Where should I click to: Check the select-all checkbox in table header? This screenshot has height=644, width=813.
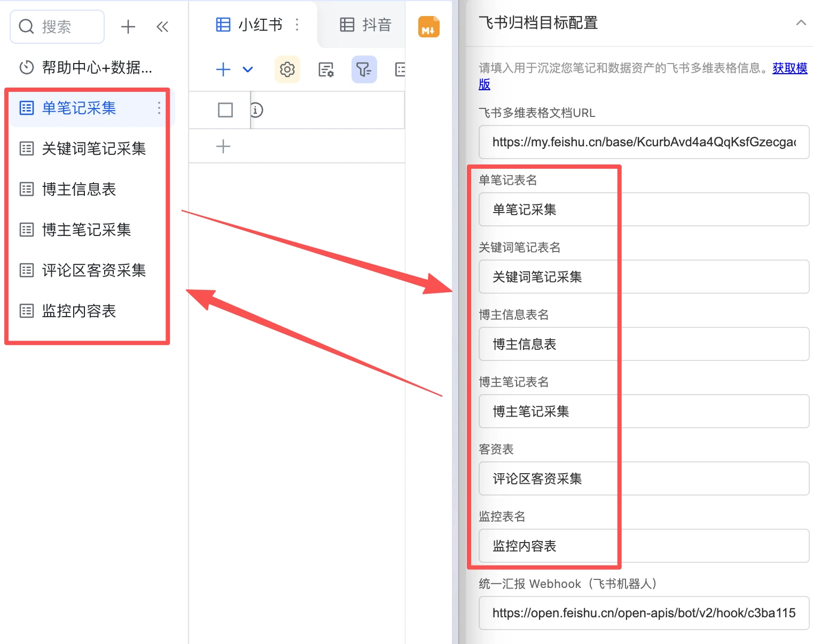point(225,110)
